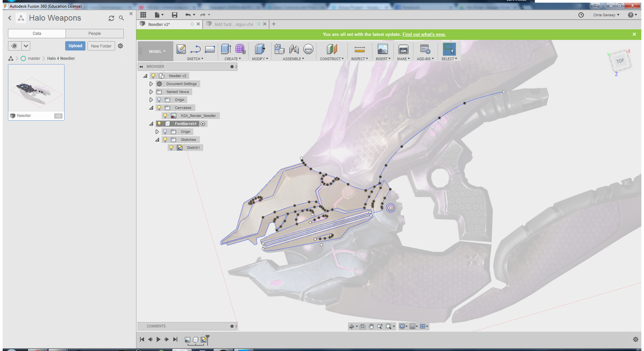Open the CREATE menu

(233, 59)
